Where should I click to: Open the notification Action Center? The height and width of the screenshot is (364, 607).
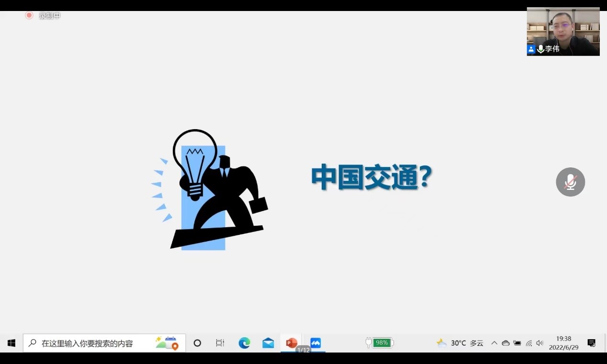point(592,343)
